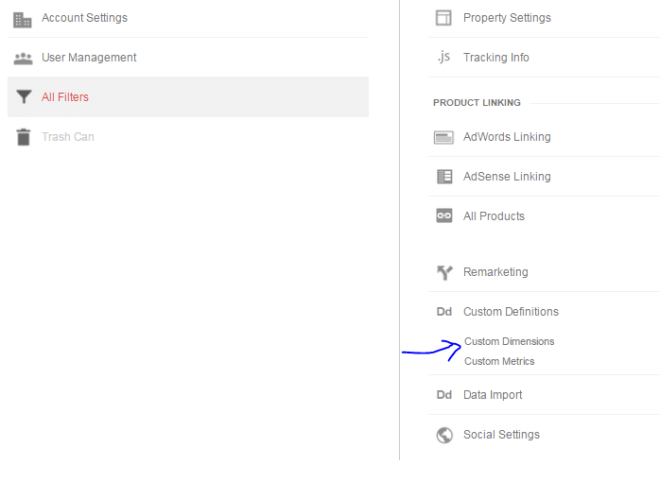Click the Property Settings layout icon

pos(443,18)
